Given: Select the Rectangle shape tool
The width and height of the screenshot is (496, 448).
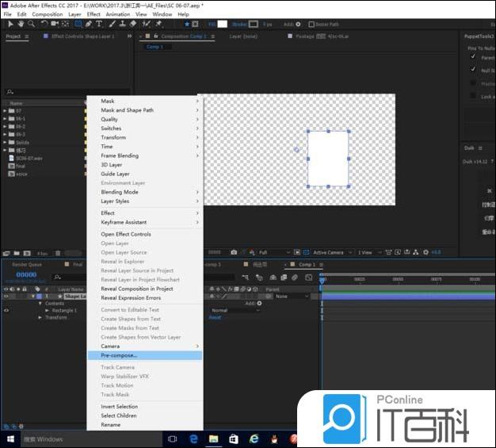Looking at the screenshot, I should (x=78, y=25).
